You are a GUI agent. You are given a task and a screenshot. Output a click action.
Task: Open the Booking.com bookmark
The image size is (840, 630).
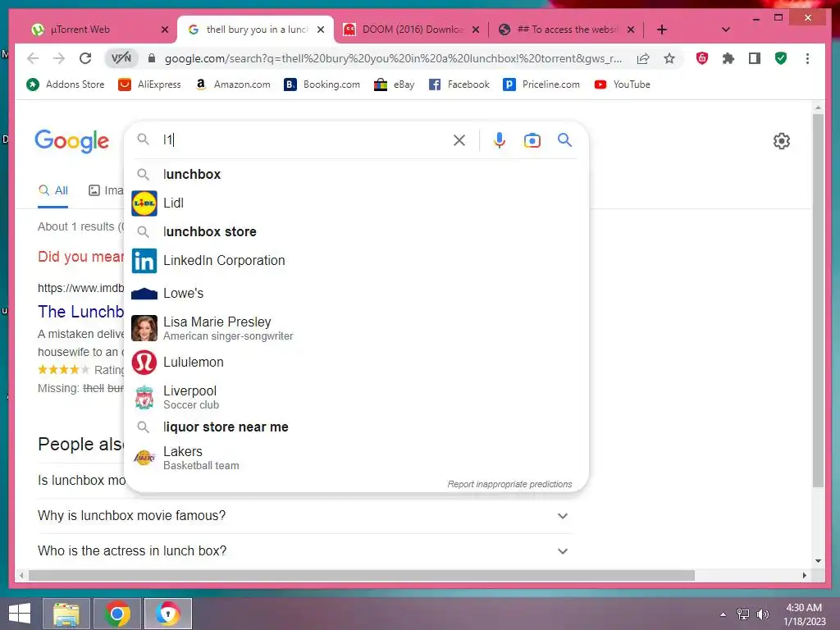click(322, 84)
